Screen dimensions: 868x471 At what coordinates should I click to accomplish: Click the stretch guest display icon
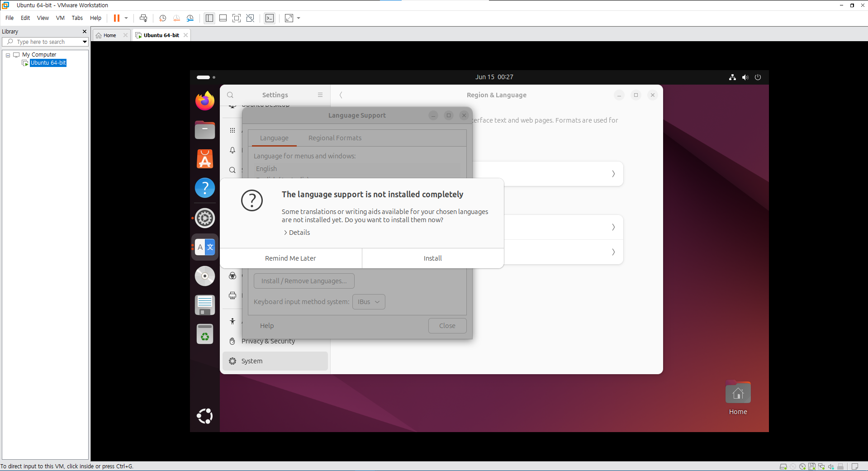pos(289,18)
